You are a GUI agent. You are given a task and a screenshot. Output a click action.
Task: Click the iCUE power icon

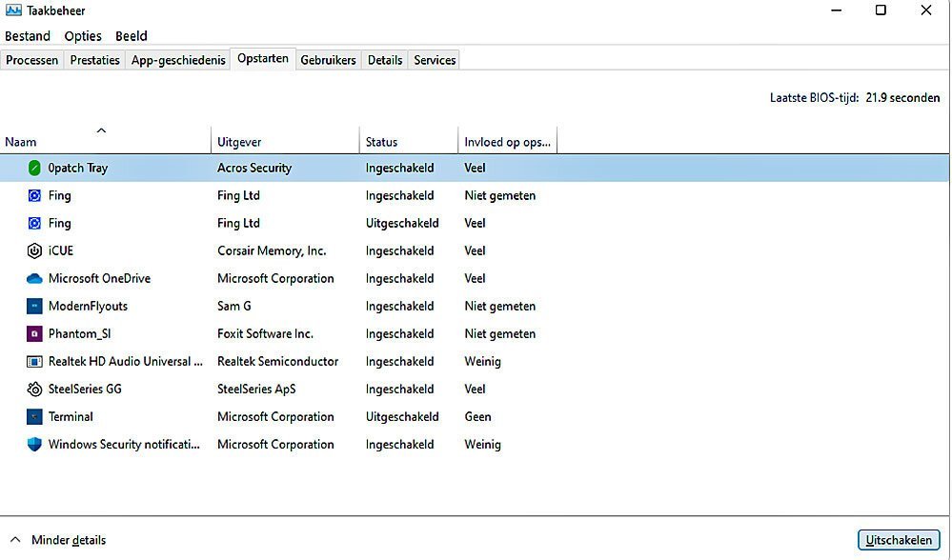[x=34, y=250]
